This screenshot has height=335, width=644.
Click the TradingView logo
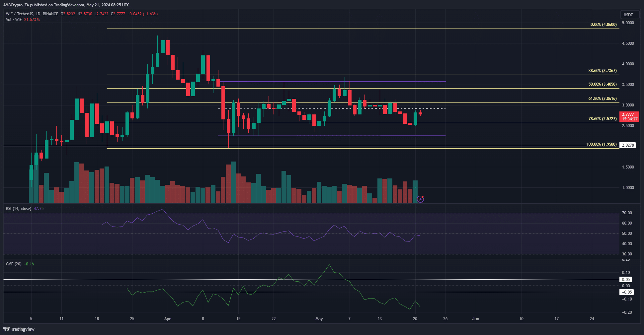pyautogui.click(x=19, y=329)
